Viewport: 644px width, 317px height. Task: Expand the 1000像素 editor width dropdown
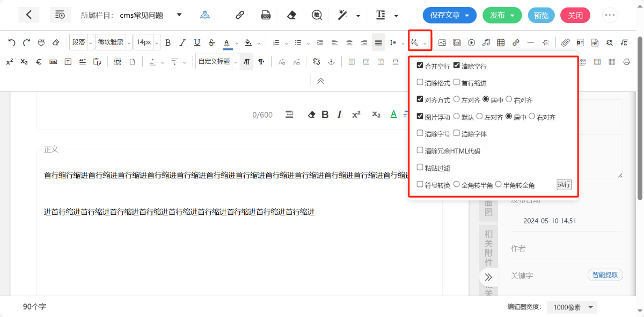click(x=573, y=307)
